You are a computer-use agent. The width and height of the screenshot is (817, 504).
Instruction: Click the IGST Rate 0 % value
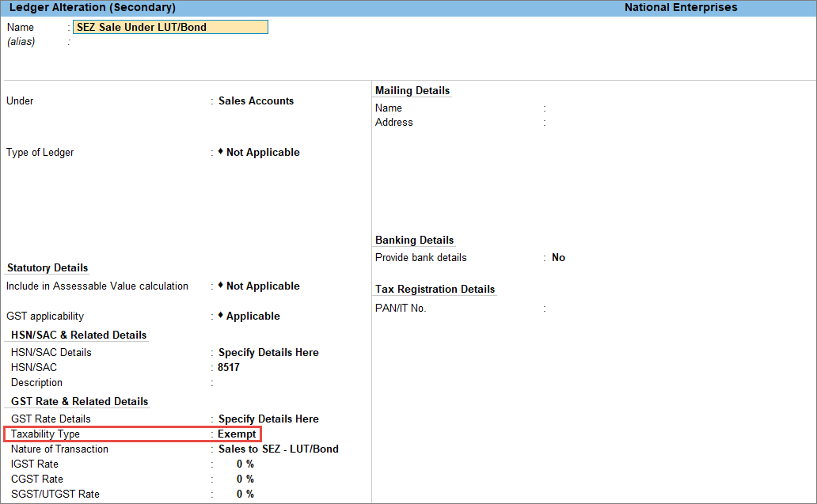point(245,464)
